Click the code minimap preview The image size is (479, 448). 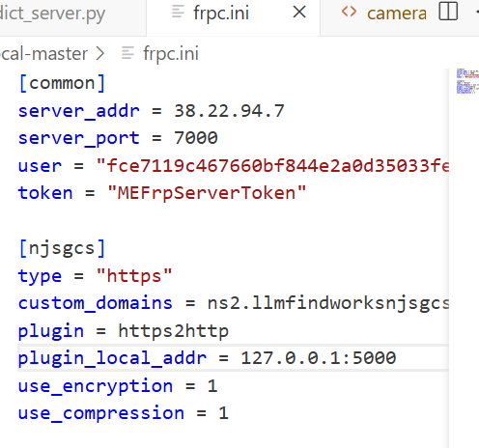coord(467,81)
